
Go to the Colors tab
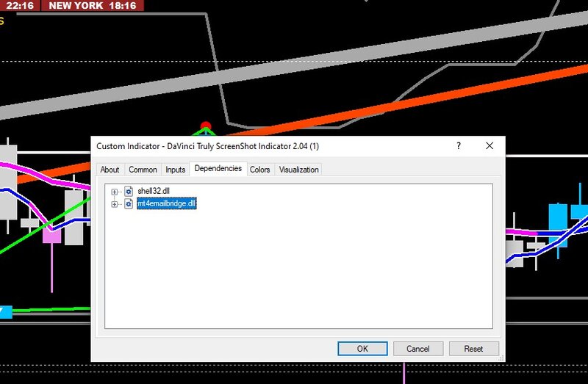tap(260, 170)
